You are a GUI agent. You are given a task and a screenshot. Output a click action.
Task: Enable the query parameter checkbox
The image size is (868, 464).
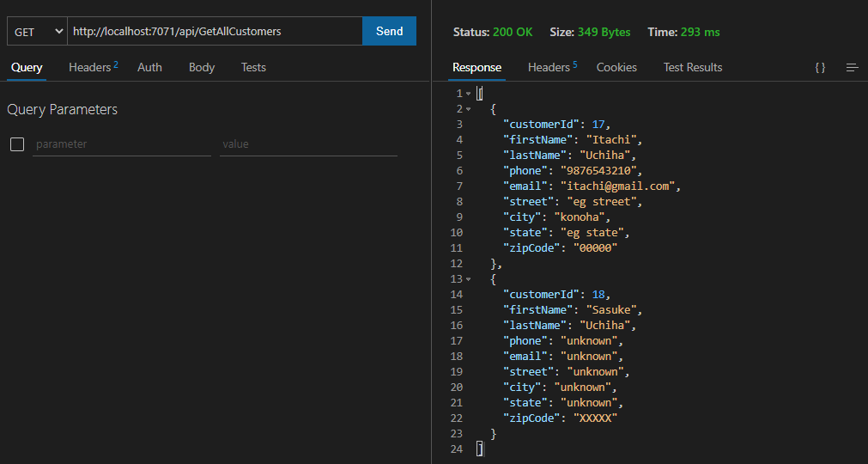tap(17, 144)
